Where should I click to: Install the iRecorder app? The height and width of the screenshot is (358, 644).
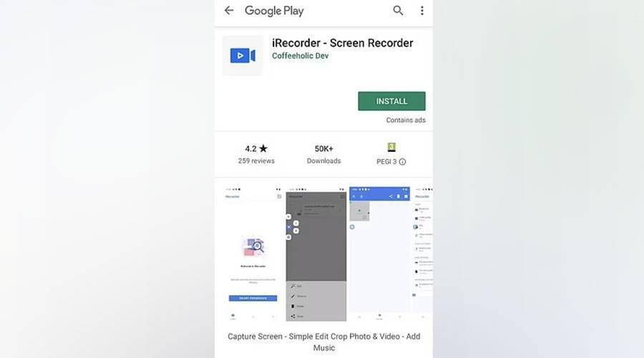point(391,101)
